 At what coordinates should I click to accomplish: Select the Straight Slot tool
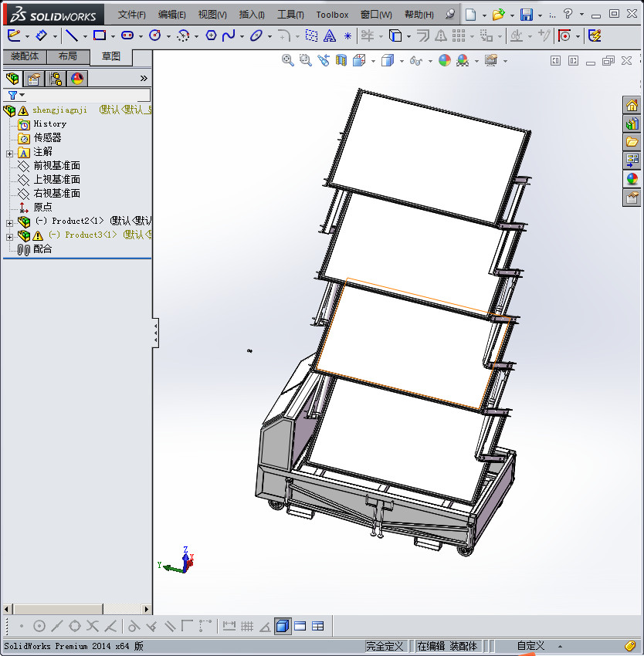(x=127, y=36)
